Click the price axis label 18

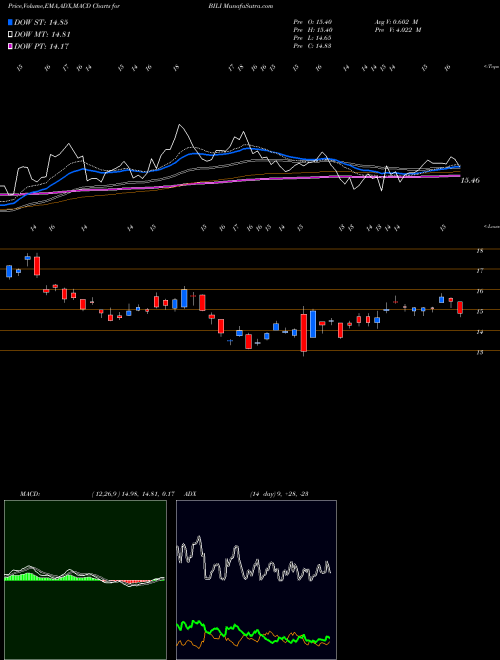[479, 251]
